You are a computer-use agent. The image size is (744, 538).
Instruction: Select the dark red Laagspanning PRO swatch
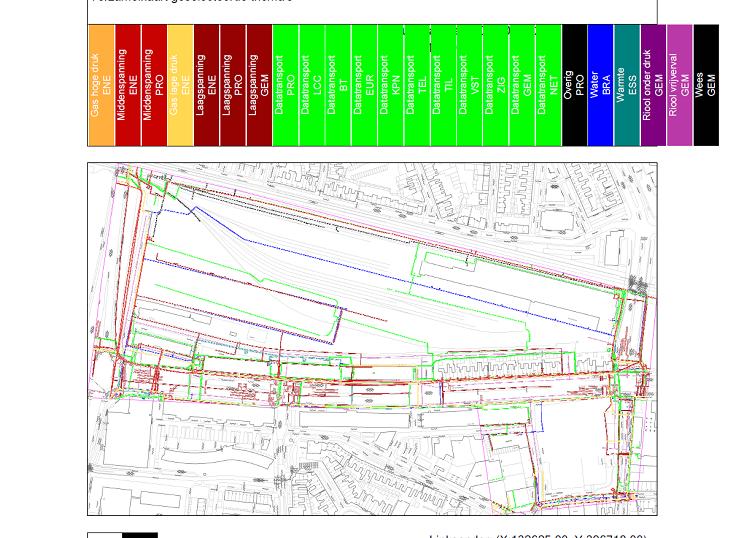pyautogui.click(x=233, y=85)
